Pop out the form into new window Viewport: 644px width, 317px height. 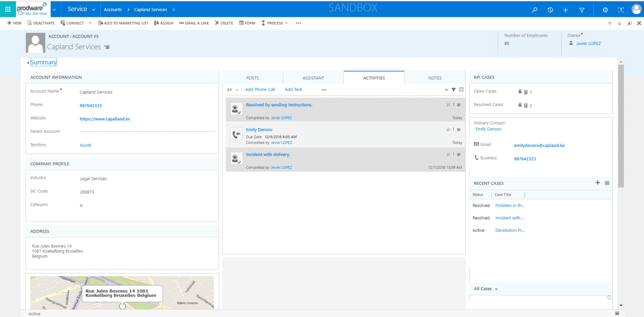click(x=629, y=23)
